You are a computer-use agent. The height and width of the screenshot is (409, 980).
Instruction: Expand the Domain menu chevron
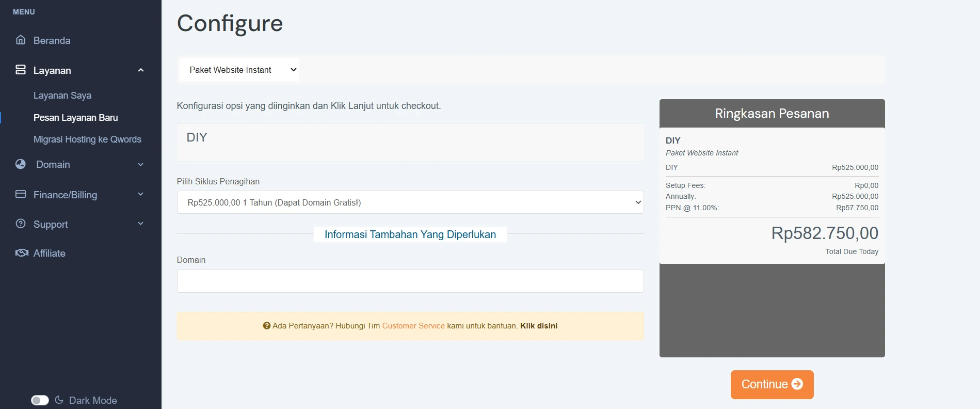(141, 165)
